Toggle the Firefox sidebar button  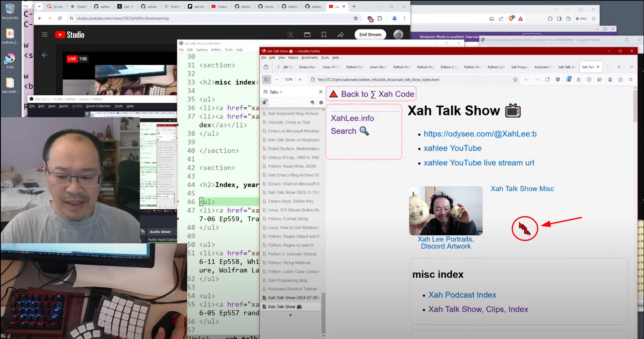[x=266, y=79]
